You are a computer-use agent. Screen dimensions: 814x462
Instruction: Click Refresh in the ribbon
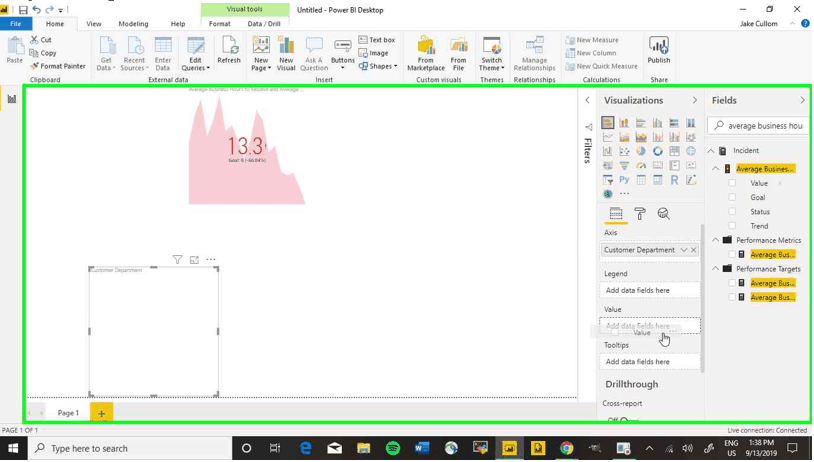[x=229, y=51]
